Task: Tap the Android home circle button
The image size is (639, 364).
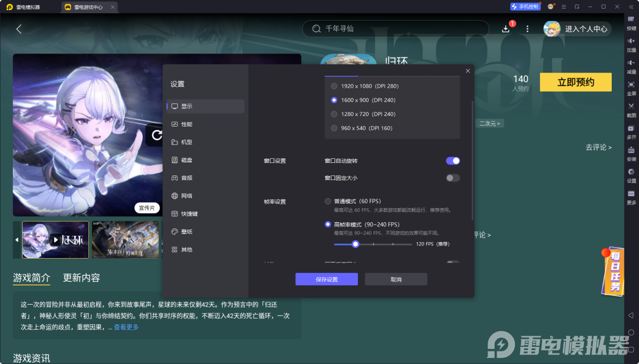Action: (x=631, y=332)
